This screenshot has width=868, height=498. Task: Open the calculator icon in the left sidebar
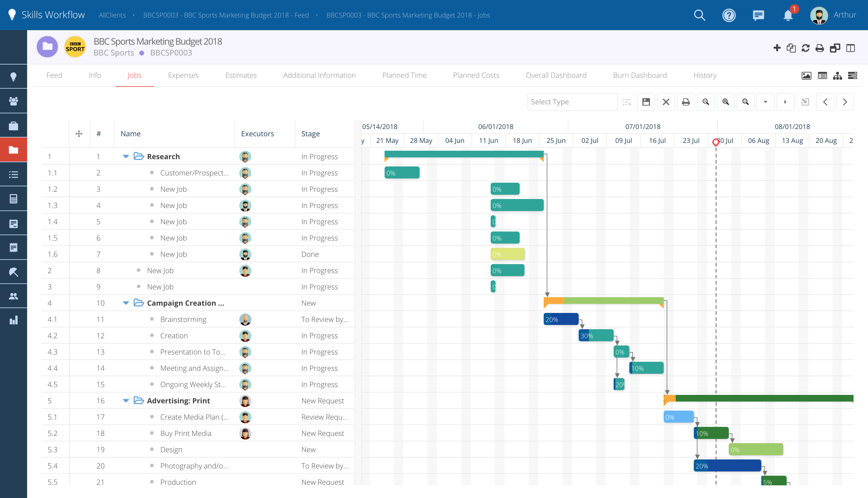pyautogui.click(x=14, y=198)
